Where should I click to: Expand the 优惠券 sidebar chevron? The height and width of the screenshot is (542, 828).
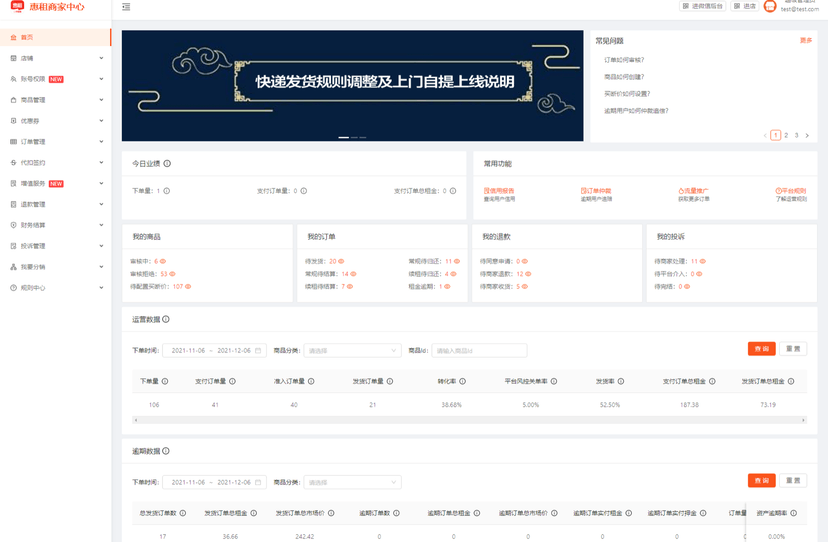(101, 120)
